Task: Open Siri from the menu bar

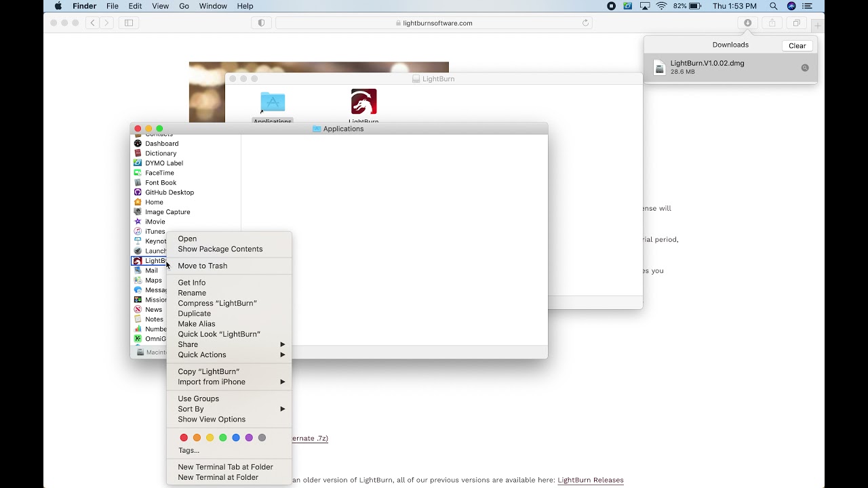Action: pyautogui.click(x=791, y=6)
